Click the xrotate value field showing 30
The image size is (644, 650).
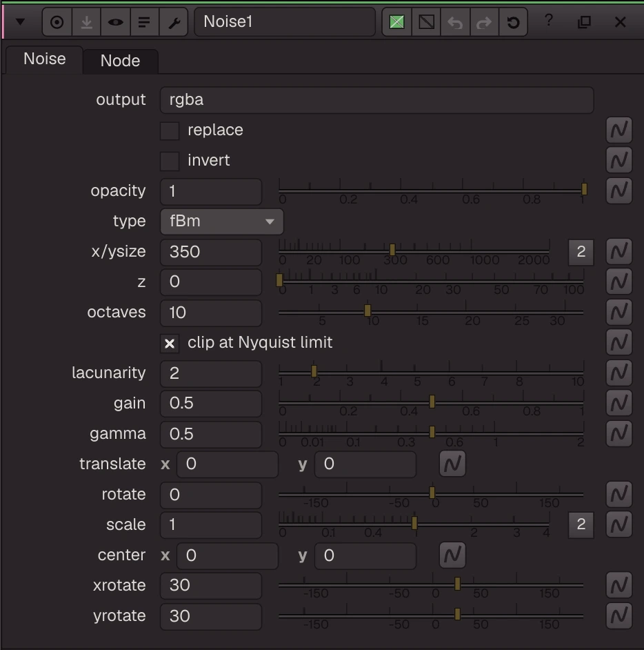(211, 586)
